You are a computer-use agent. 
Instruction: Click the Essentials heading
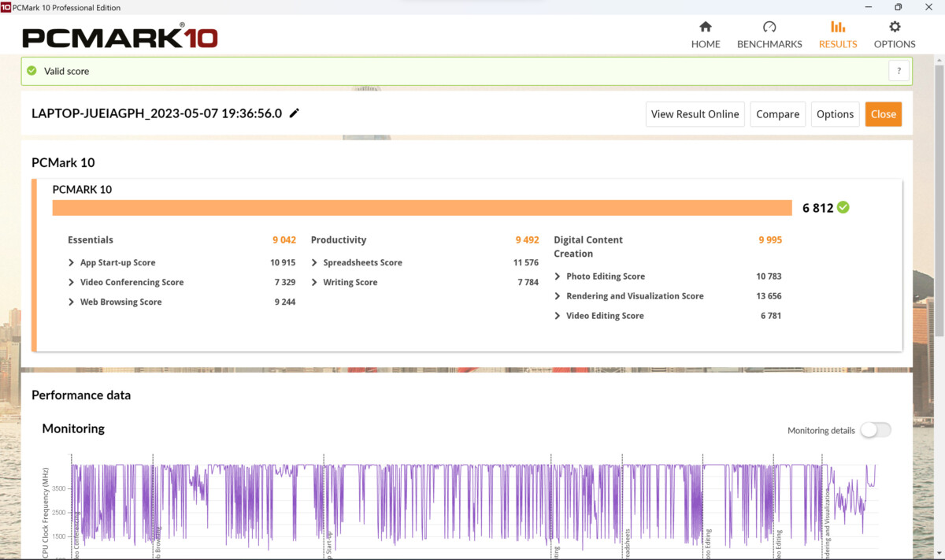tap(91, 240)
